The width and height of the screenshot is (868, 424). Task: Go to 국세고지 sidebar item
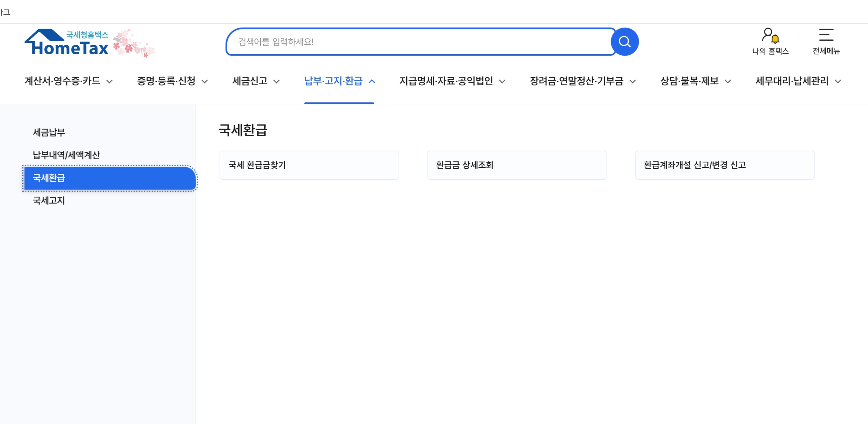(49, 200)
